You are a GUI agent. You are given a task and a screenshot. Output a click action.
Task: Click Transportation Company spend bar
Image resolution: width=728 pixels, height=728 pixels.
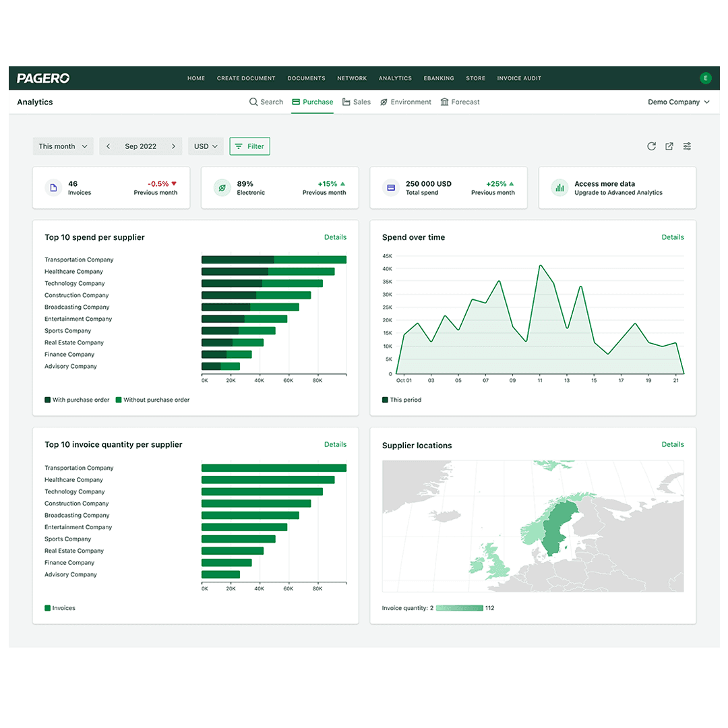274,260
